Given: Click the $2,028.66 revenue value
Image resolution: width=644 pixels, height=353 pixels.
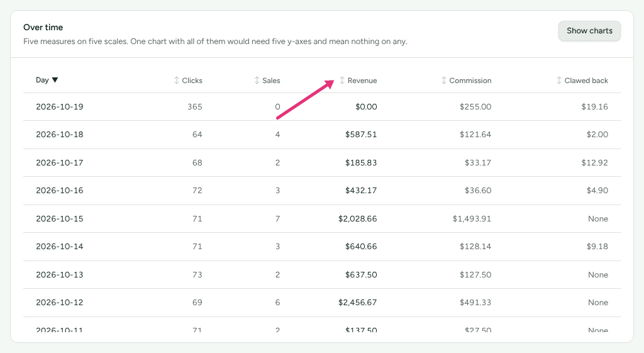Looking at the screenshot, I should [x=357, y=218].
